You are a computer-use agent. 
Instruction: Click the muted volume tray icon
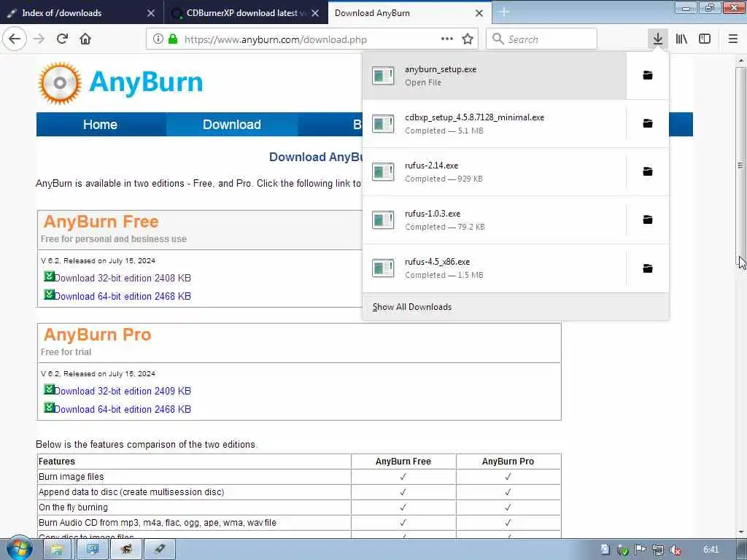click(x=675, y=550)
